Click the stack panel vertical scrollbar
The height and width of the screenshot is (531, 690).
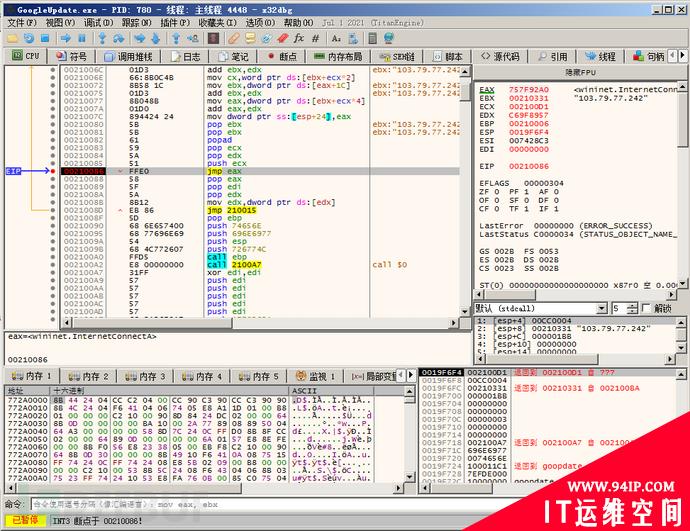[681, 425]
